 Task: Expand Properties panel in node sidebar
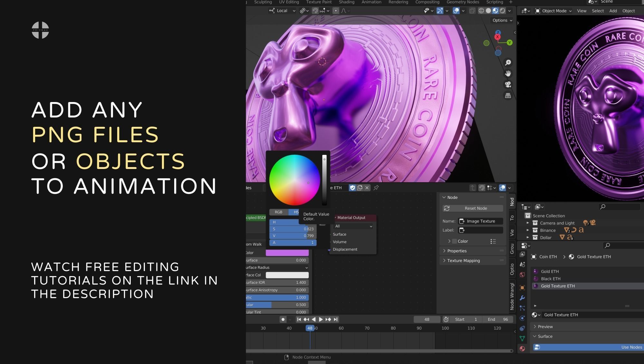click(473, 251)
